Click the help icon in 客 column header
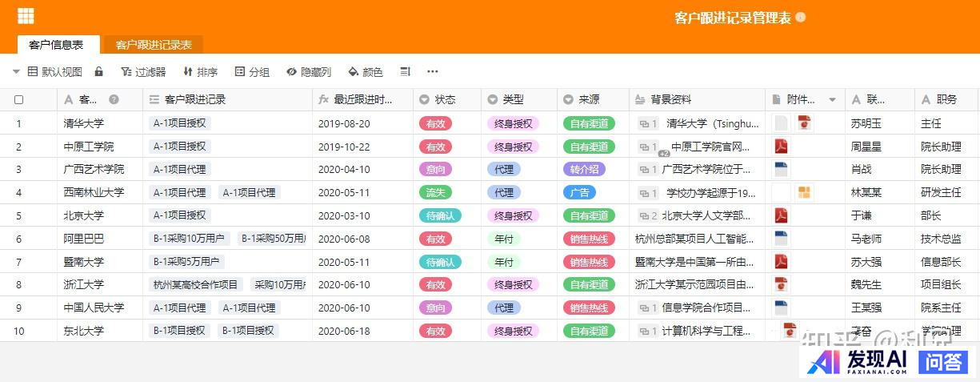 tap(114, 99)
